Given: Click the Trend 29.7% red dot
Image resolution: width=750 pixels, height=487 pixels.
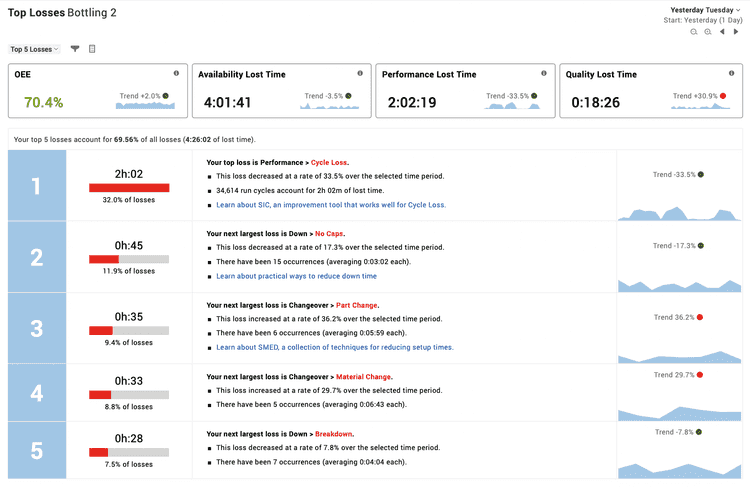Looking at the screenshot, I should click(700, 375).
